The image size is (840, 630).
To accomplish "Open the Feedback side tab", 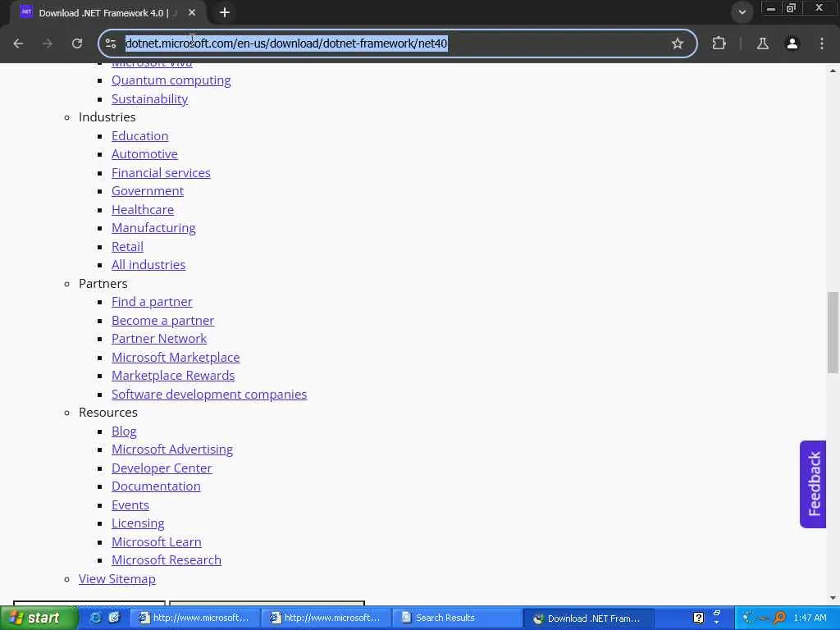I will point(813,484).
